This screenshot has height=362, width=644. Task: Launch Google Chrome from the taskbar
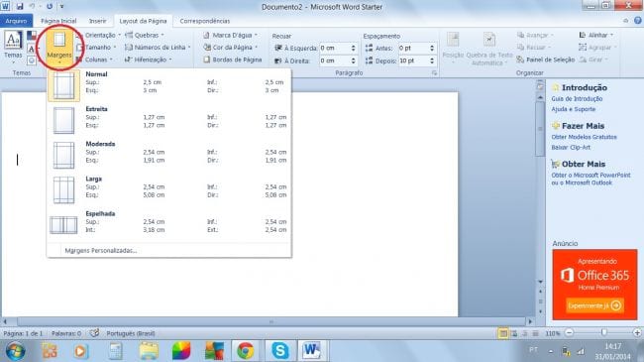click(x=246, y=351)
